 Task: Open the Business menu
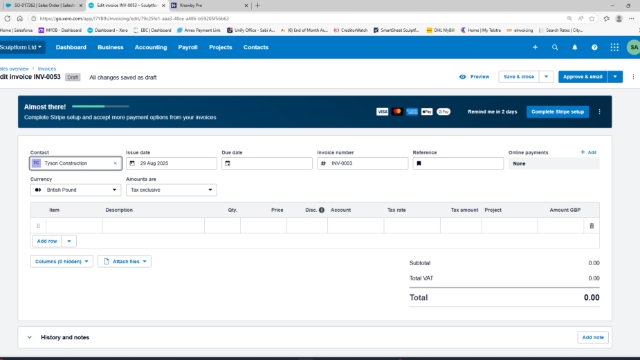[110, 47]
